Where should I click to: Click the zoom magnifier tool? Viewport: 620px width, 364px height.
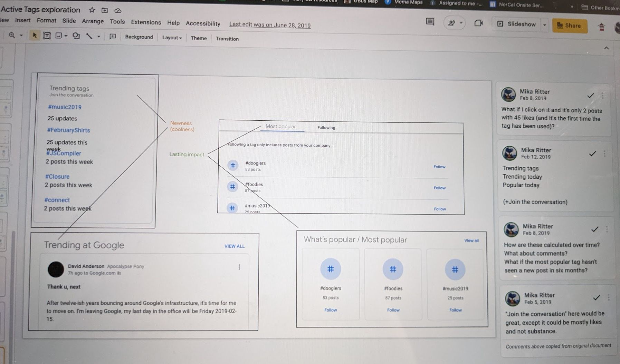click(12, 35)
